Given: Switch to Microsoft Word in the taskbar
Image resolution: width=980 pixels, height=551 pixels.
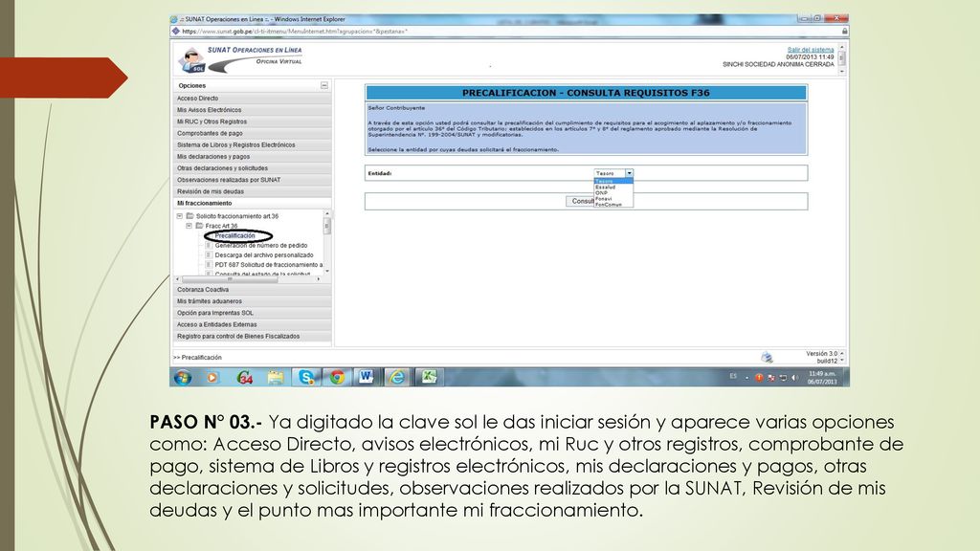Looking at the screenshot, I should (x=367, y=377).
